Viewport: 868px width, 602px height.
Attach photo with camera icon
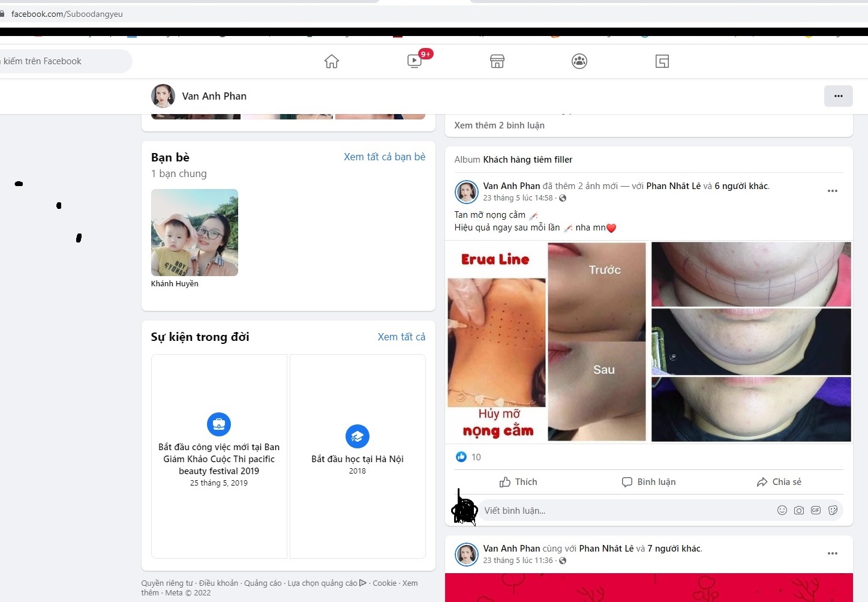[799, 510]
